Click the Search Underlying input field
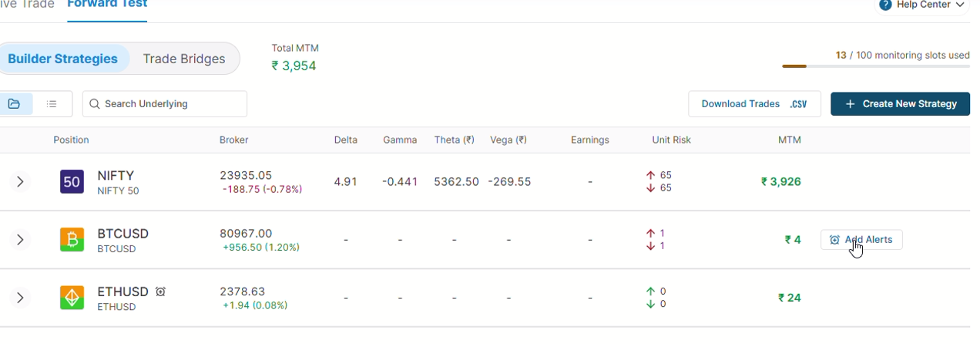Viewport: 980px width, 344px height. (x=165, y=103)
